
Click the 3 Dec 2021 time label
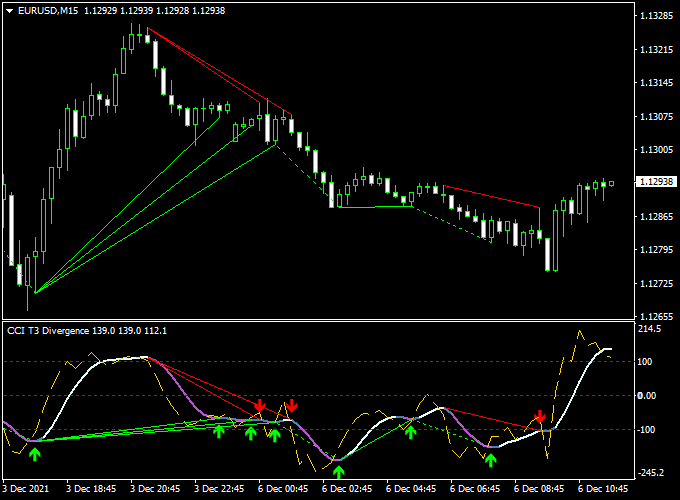(26, 489)
